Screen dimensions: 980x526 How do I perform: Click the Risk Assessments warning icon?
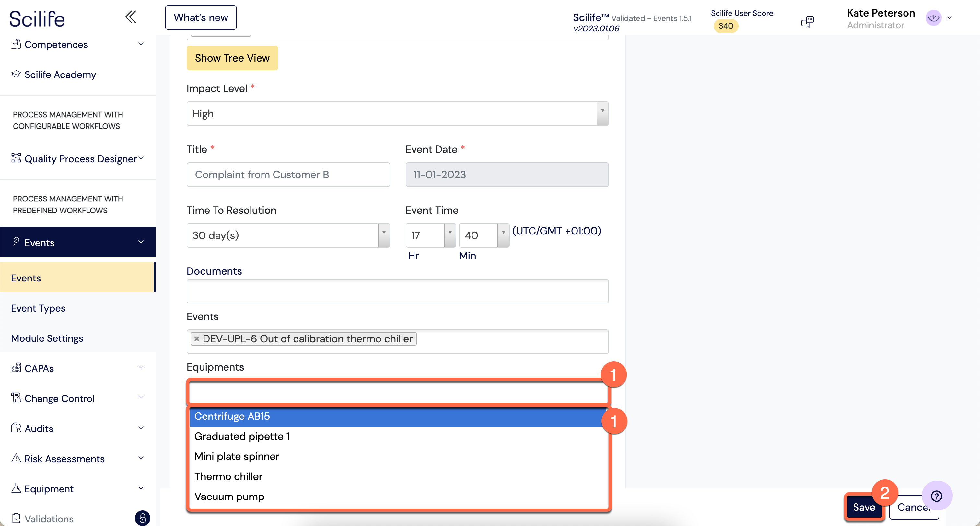click(x=16, y=458)
